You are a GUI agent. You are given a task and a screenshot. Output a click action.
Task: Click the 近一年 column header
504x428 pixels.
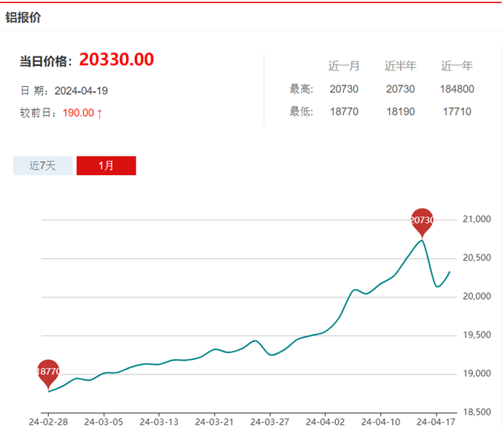pyautogui.click(x=457, y=66)
